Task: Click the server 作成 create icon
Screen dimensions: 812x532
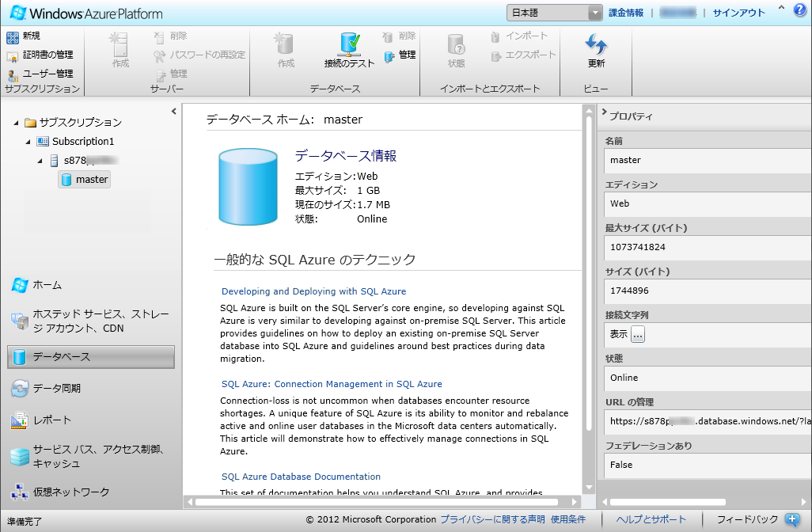Action: click(x=120, y=45)
